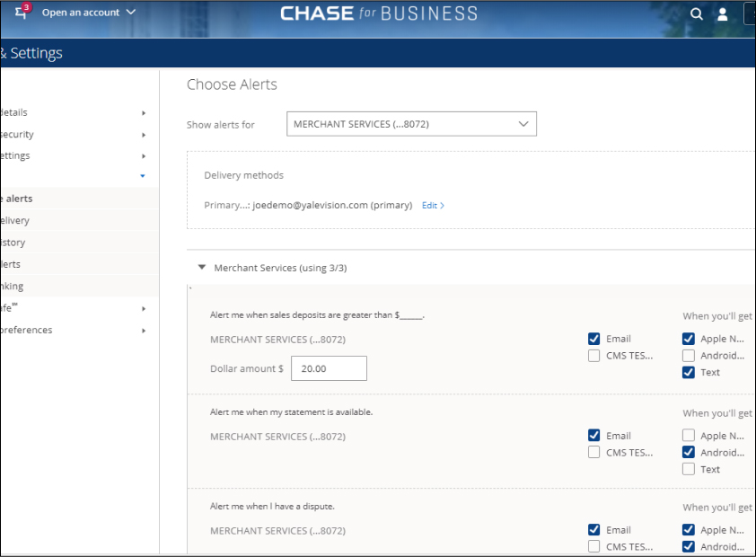Check Apple N... for statement available alert
This screenshot has height=557, width=756.
[x=689, y=436]
